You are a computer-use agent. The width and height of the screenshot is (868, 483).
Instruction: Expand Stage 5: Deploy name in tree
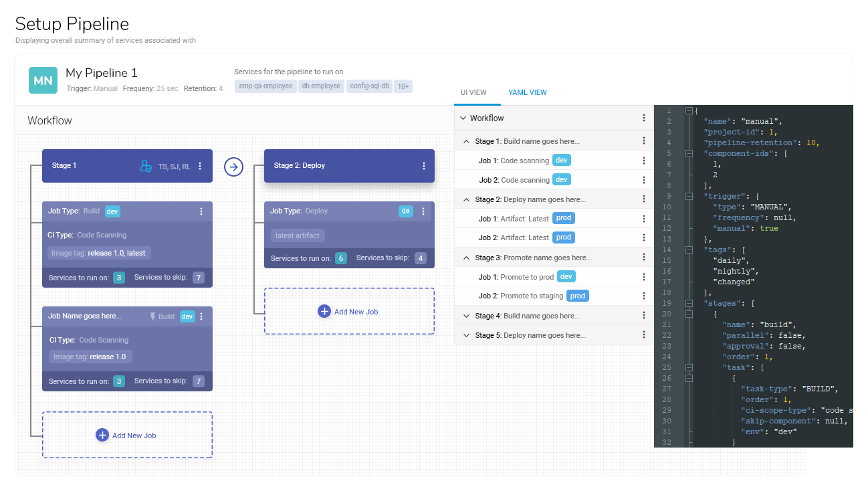pos(467,335)
